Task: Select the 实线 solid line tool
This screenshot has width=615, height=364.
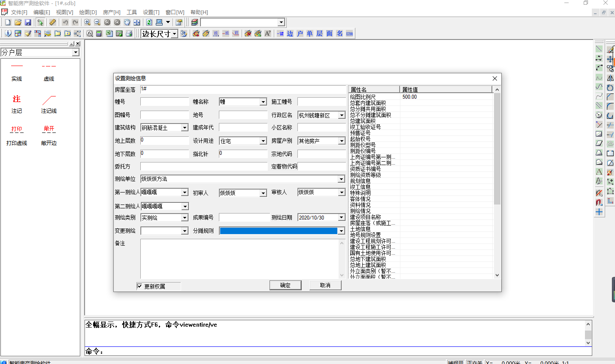Action: click(17, 72)
